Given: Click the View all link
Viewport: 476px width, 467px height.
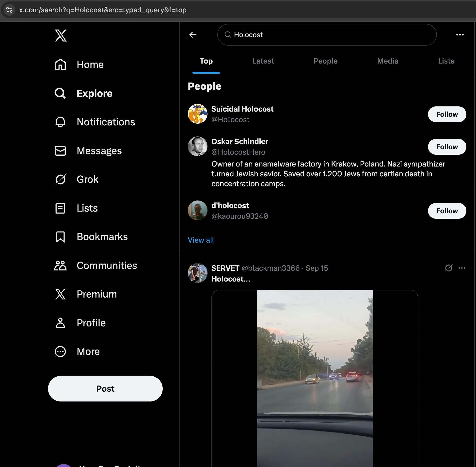Looking at the screenshot, I should click(201, 240).
